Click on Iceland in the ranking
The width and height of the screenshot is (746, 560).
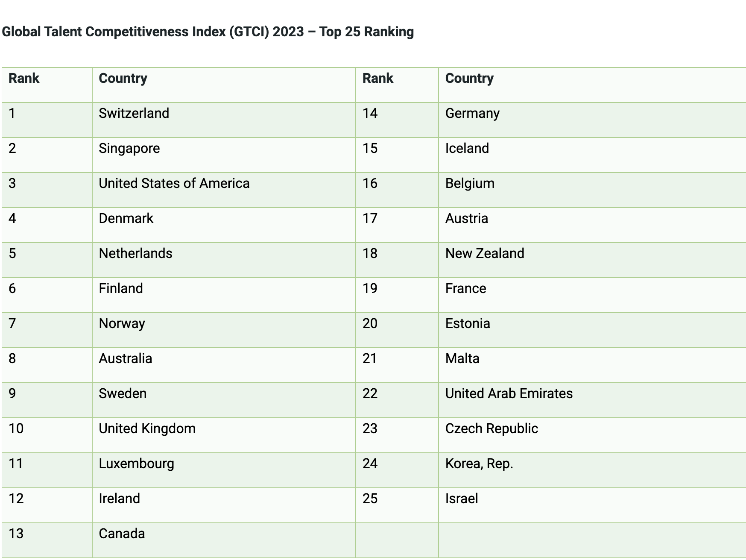coord(467,149)
